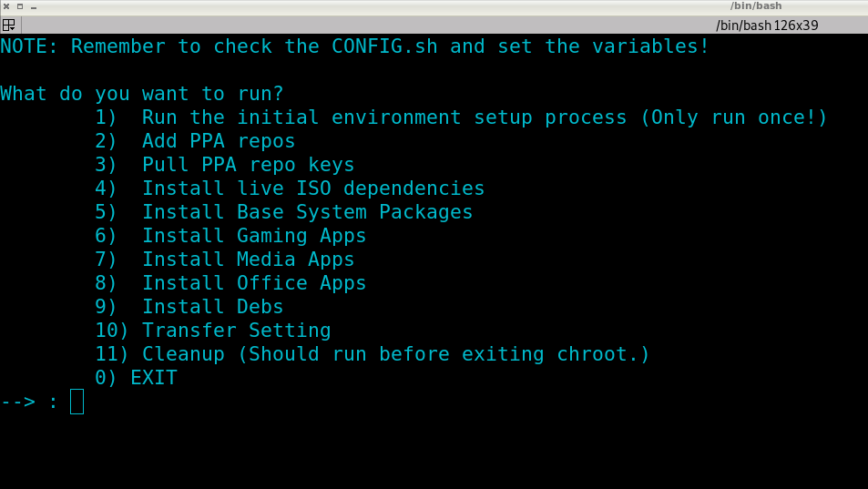Click 'Install Base System Packages' entry
This screenshot has height=489, width=868.
coord(284,212)
